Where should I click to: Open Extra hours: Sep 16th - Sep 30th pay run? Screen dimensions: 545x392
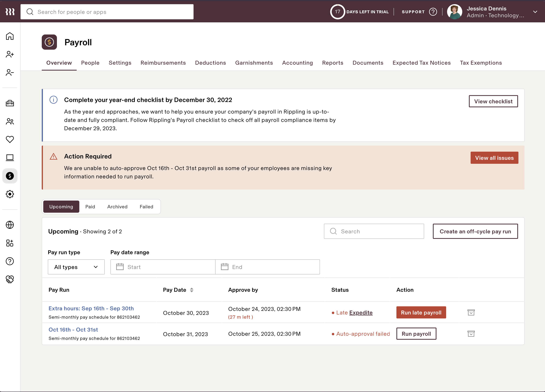coord(91,308)
